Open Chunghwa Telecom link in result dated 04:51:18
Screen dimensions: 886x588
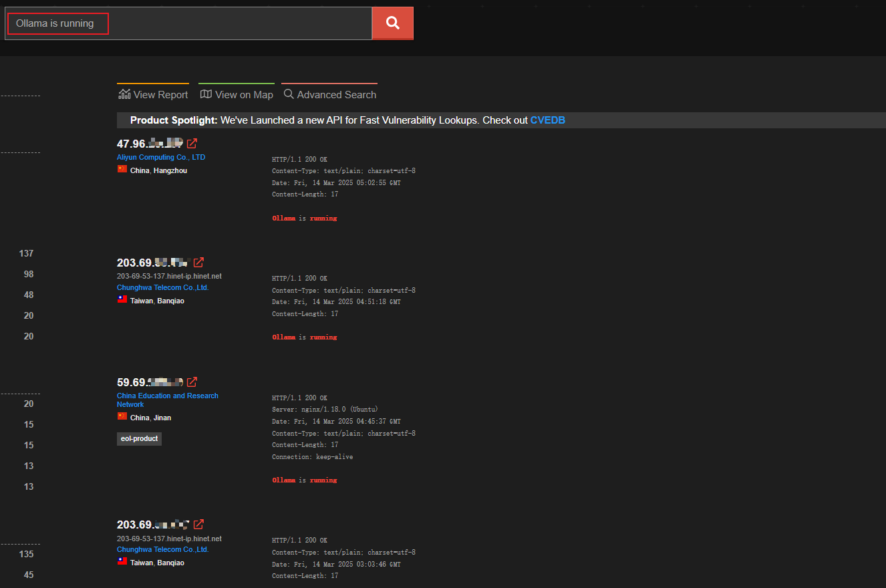tap(163, 288)
